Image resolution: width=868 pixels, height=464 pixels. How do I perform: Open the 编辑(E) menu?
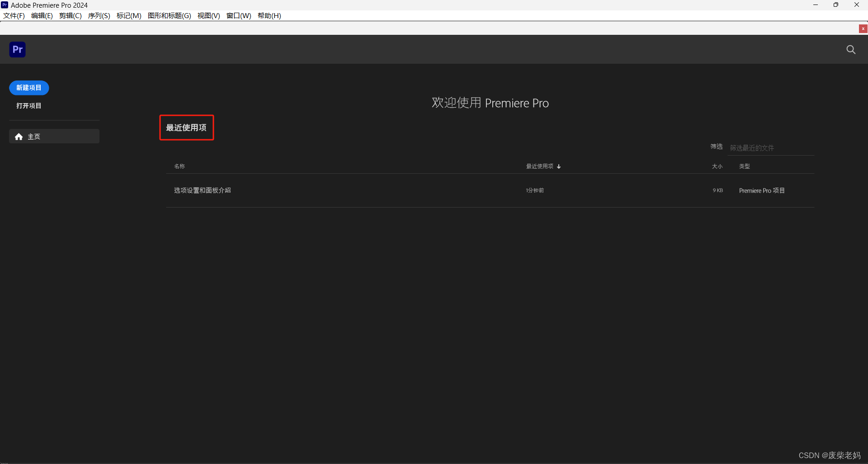click(x=42, y=16)
